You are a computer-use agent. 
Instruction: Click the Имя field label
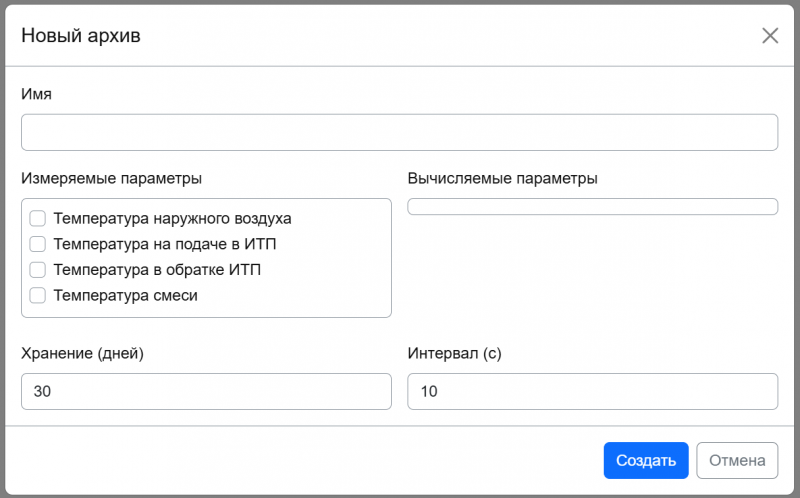pos(36,94)
